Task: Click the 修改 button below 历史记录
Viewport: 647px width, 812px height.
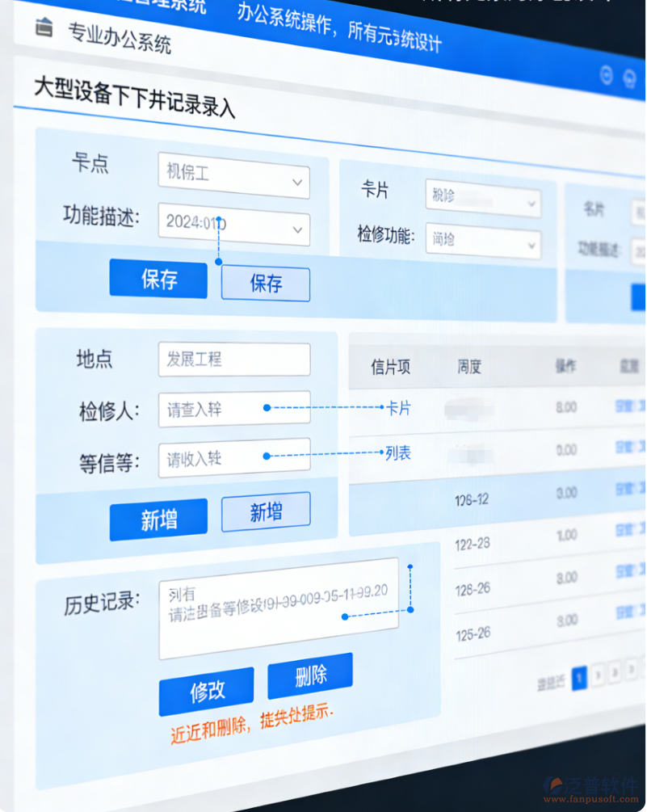Action: coord(207,688)
